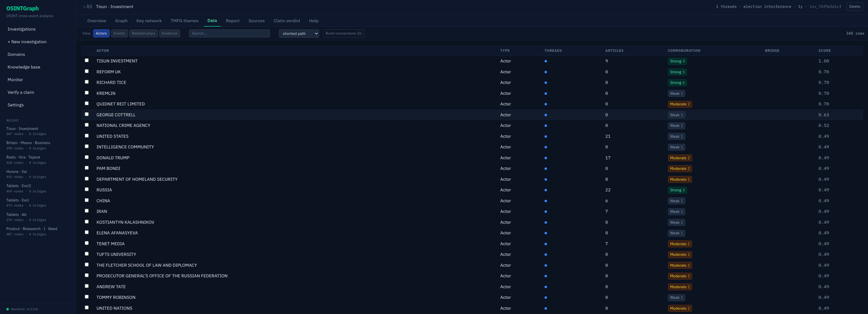Viewport: 868px width, 314px height.
Task: Open recent Tablets · Excl2 investigation
Action: pos(19,188)
